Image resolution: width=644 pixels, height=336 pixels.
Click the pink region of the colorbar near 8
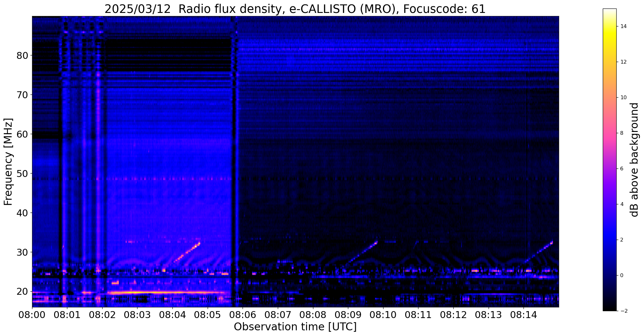609,133
